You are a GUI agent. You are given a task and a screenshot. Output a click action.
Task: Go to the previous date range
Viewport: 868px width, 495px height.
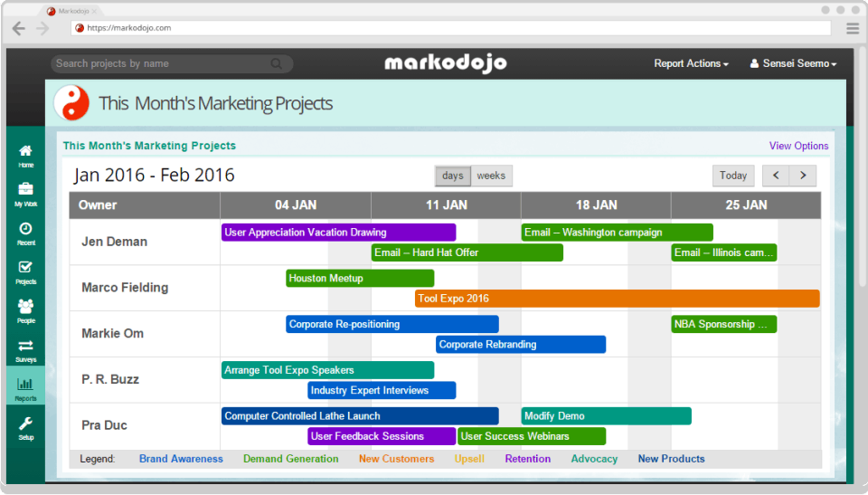[776, 176]
